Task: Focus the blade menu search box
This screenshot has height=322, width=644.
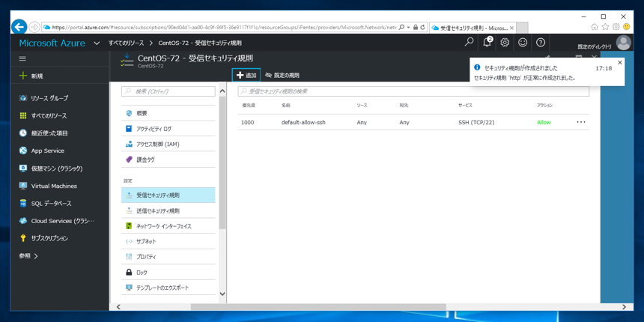Action: [x=168, y=91]
